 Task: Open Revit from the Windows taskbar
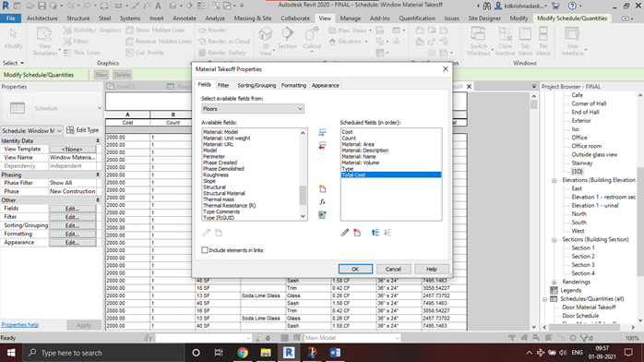(x=289, y=353)
